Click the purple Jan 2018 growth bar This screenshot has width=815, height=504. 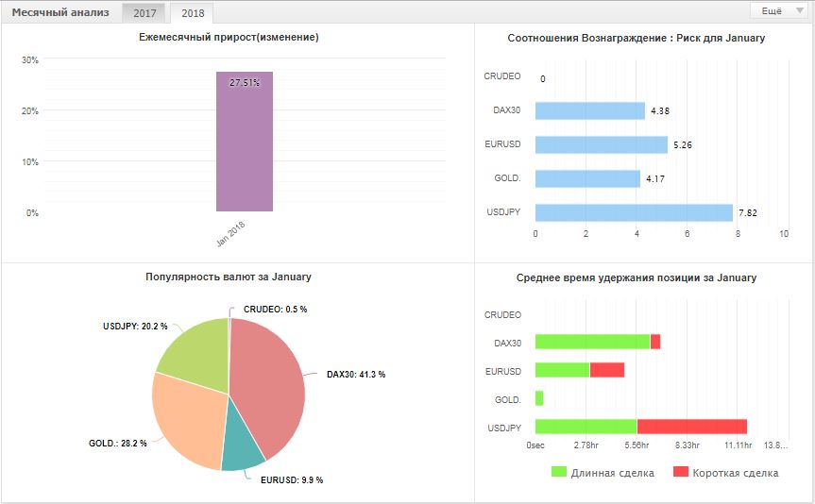pyautogui.click(x=245, y=142)
